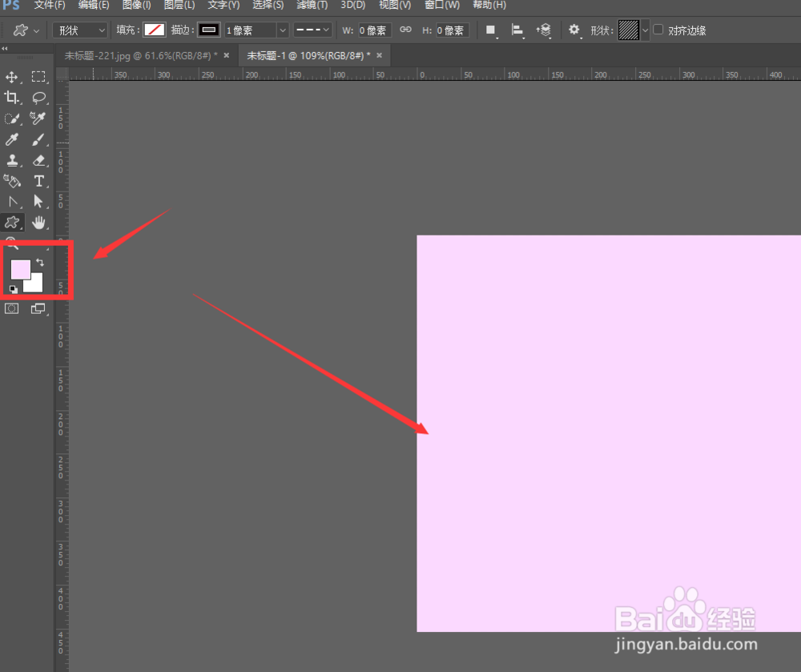Select the Hand tool

(38, 223)
